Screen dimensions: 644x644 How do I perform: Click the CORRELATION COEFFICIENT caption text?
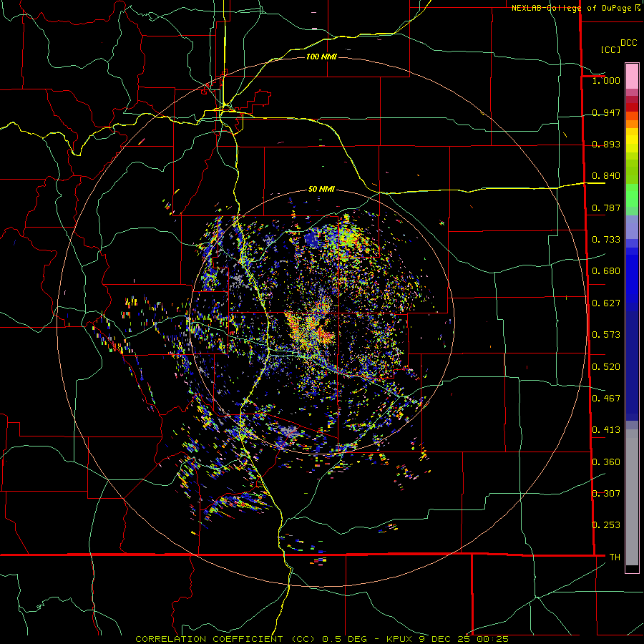209,639
